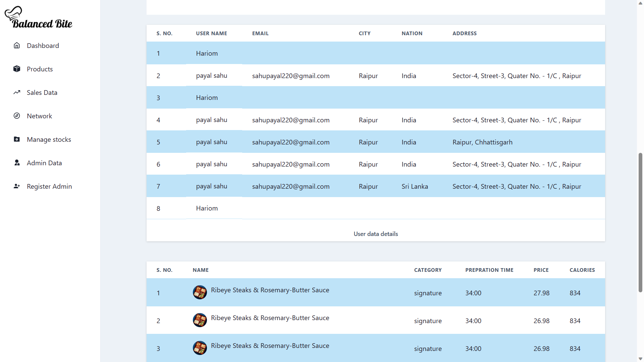Click sahupayal220@gmail.com email in row 4
This screenshot has height=362, width=644.
tap(291, 120)
